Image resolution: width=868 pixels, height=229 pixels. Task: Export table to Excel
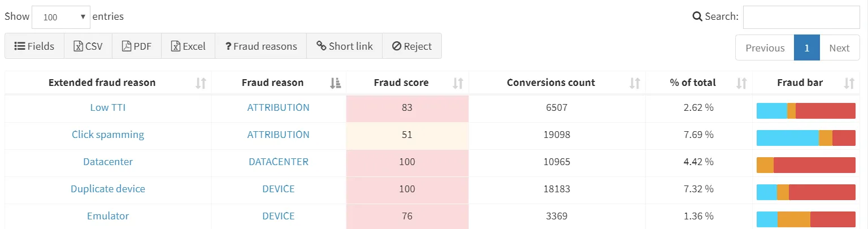tap(188, 46)
